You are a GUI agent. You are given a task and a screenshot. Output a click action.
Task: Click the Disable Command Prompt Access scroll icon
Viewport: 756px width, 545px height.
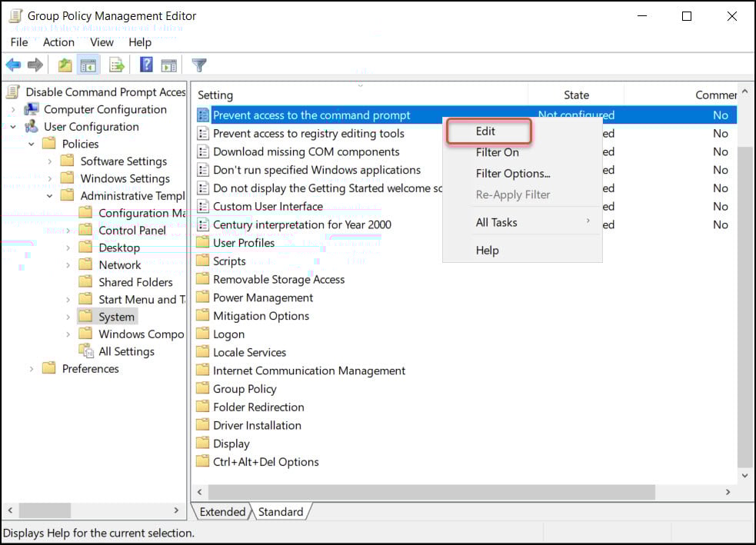[x=14, y=92]
